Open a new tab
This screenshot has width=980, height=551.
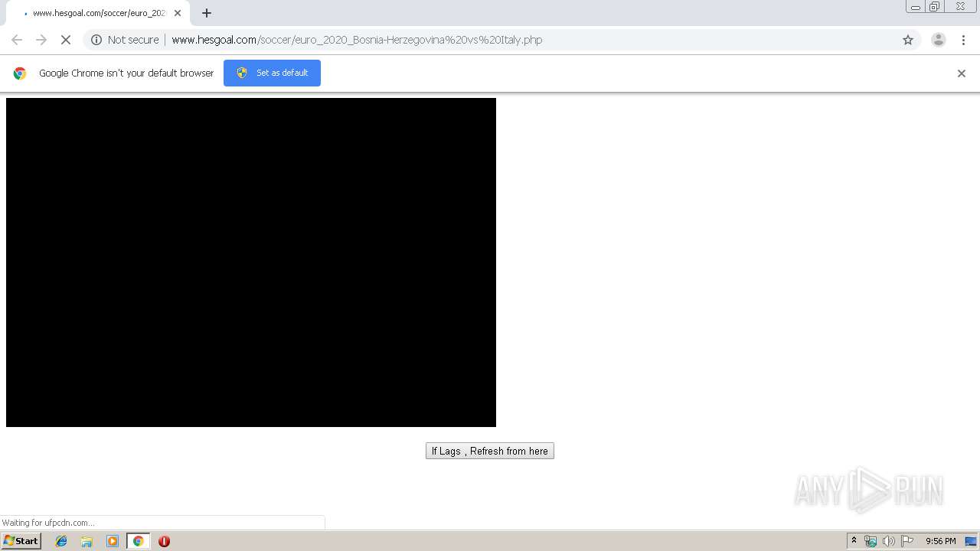tap(207, 13)
